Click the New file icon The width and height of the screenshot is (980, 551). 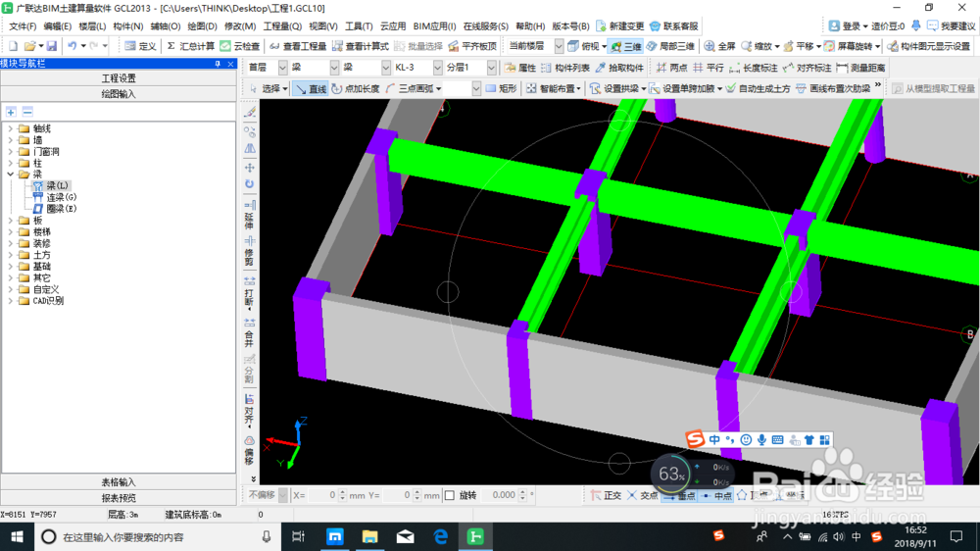13,46
